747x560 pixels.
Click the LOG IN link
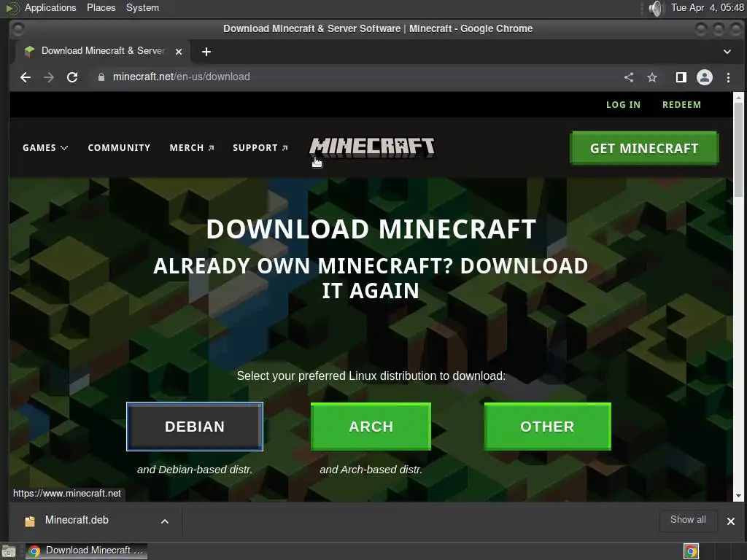coord(623,105)
